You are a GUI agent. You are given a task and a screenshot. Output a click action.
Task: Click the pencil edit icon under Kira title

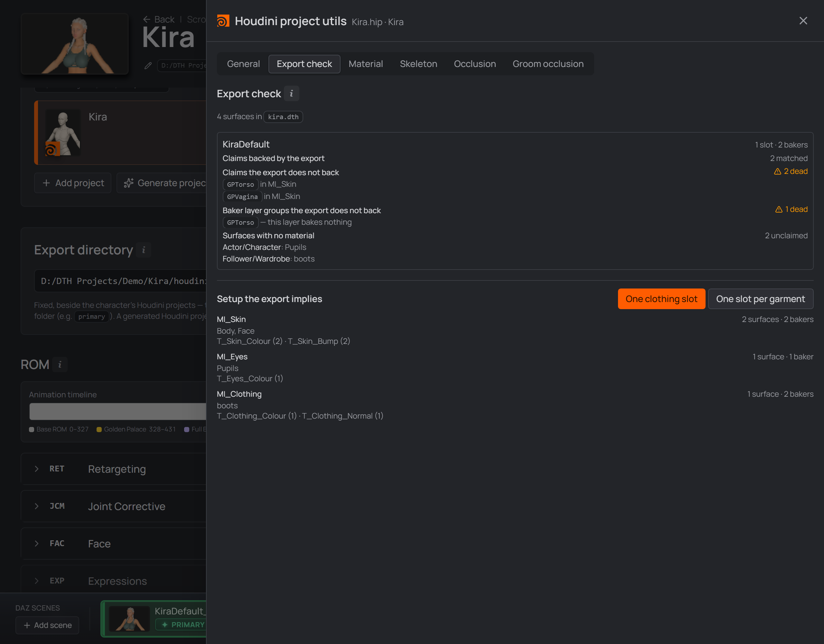(x=148, y=66)
